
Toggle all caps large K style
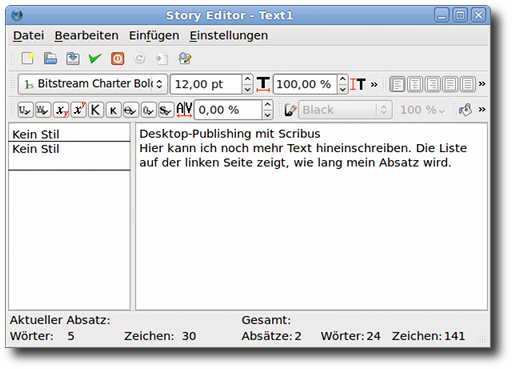point(96,110)
